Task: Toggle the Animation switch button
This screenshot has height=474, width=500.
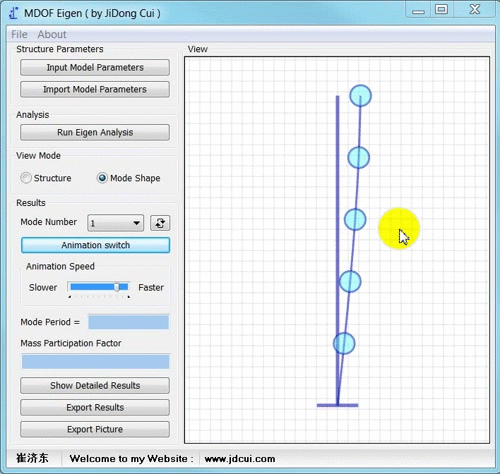Action: (95, 245)
